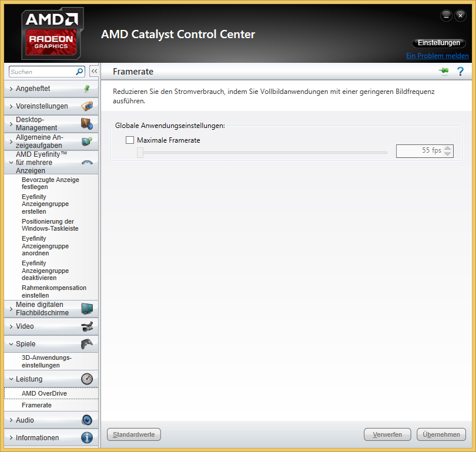
Task: Collapse the Leistung section
Action: 11,379
